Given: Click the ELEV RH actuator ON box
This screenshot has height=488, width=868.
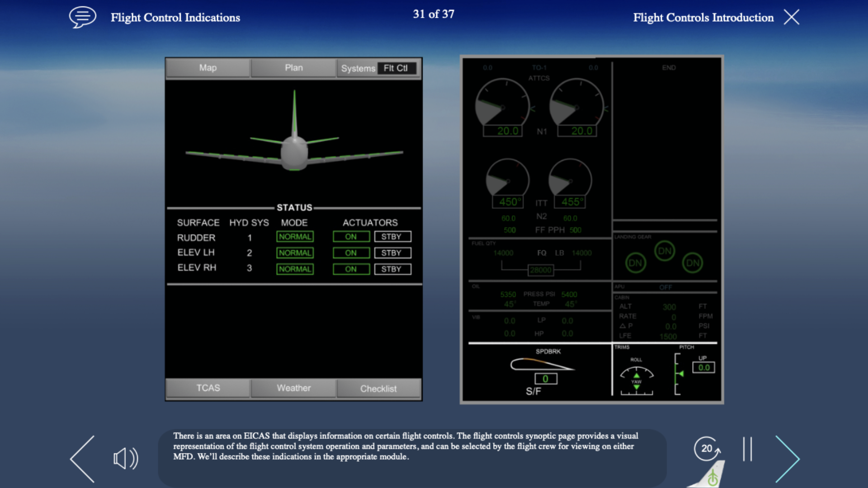Looking at the screenshot, I should tap(351, 269).
